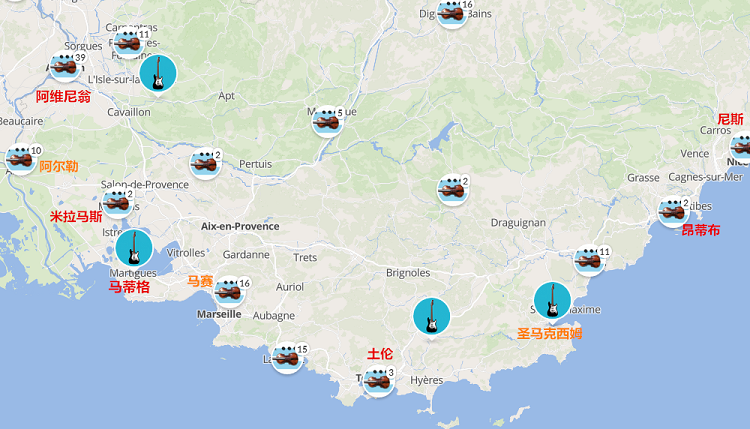The image size is (750, 429).
Task: Select the guitar marker above Martigues
Action: click(134, 249)
